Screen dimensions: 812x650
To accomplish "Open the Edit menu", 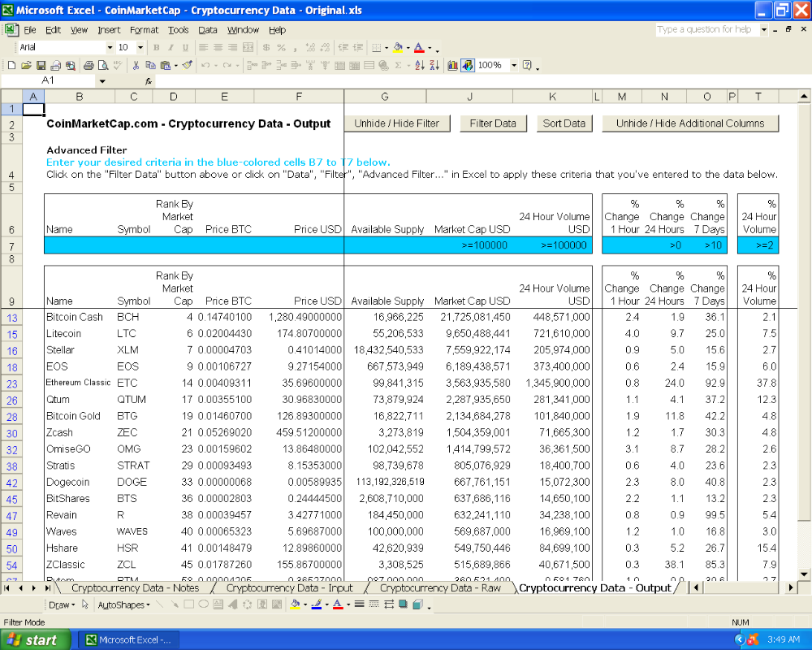I will coord(53,30).
